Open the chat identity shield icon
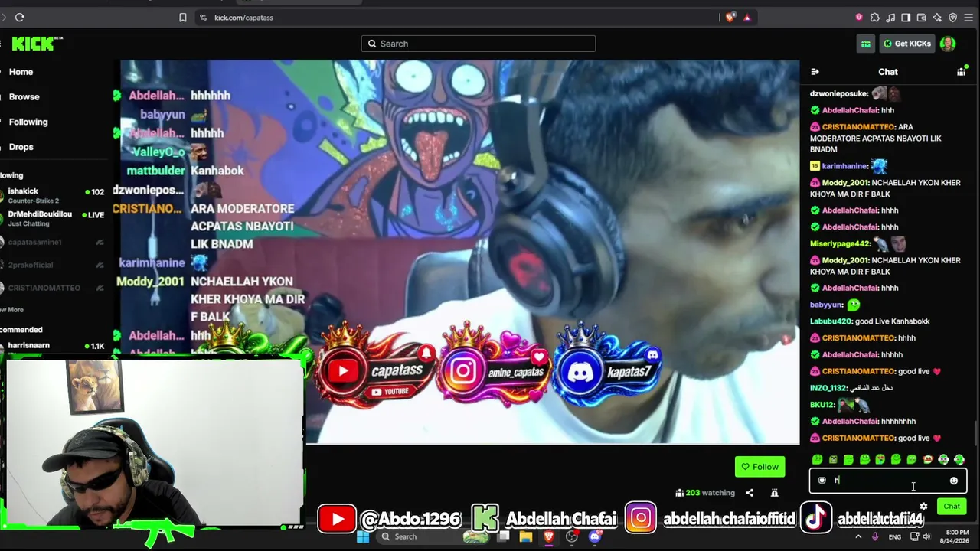The image size is (980, 551). pos(822,481)
